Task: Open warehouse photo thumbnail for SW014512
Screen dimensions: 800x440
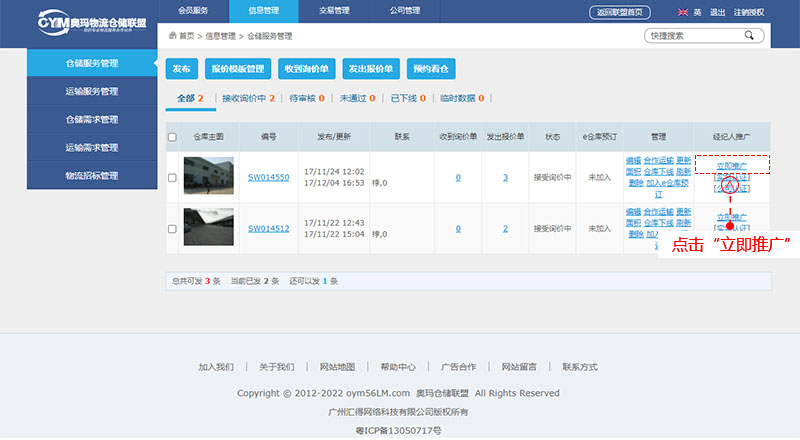Action: coord(208,228)
